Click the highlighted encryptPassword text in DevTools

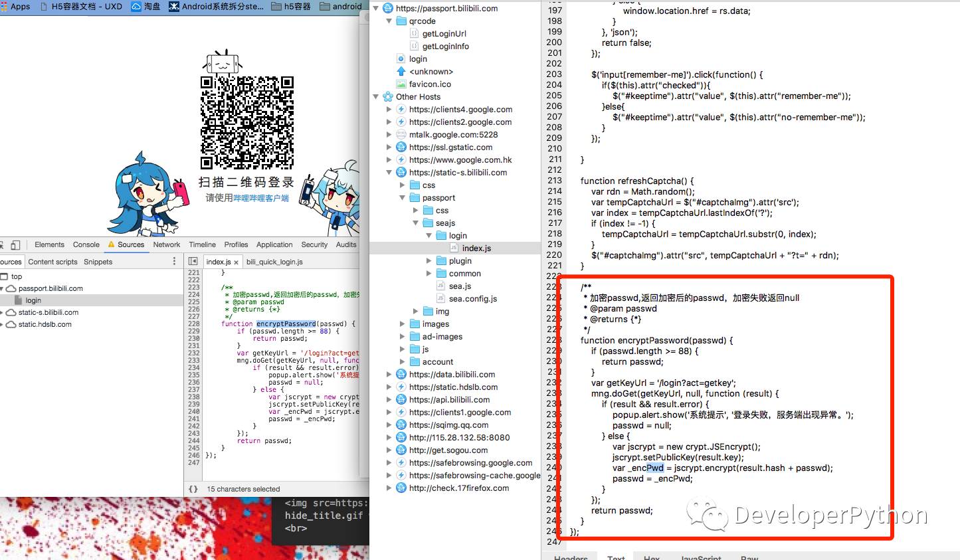click(286, 324)
